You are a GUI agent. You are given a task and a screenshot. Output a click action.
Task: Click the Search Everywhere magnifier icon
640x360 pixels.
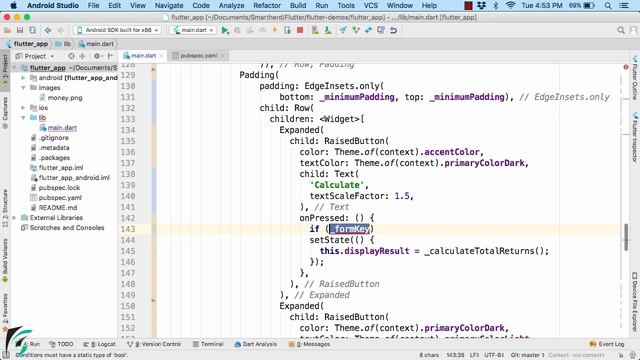(x=621, y=30)
